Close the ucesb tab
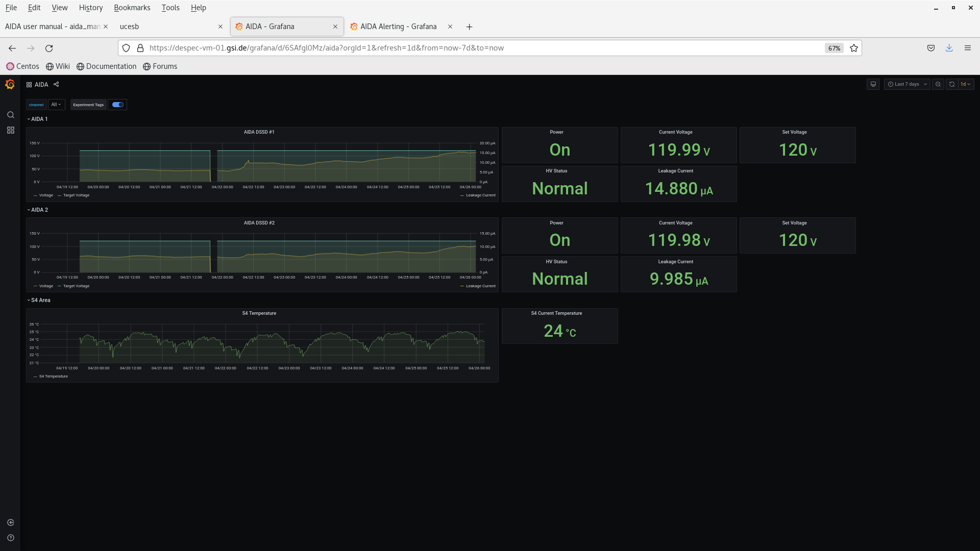Screen dimensions: 980x551 (x=220, y=27)
